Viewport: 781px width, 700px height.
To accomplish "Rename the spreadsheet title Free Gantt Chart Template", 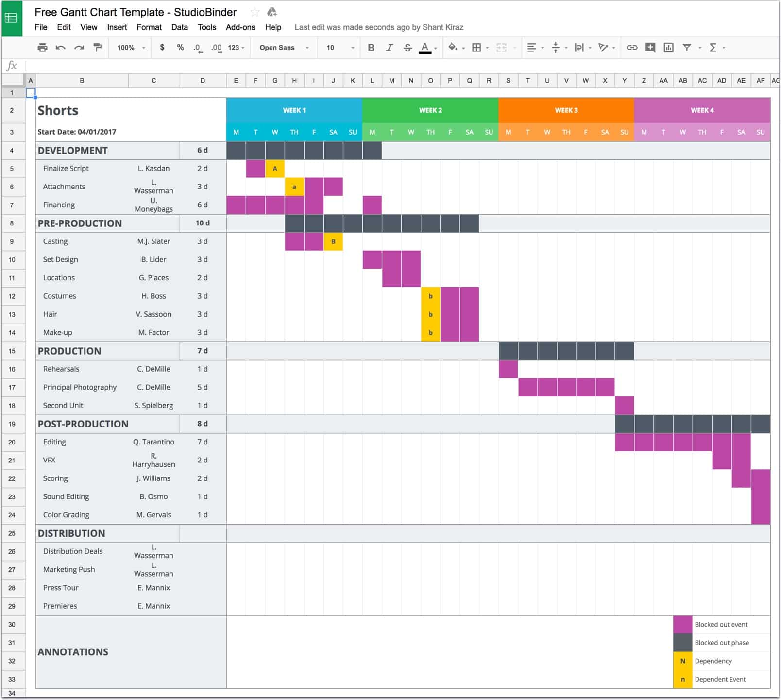I will [x=135, y=12].
